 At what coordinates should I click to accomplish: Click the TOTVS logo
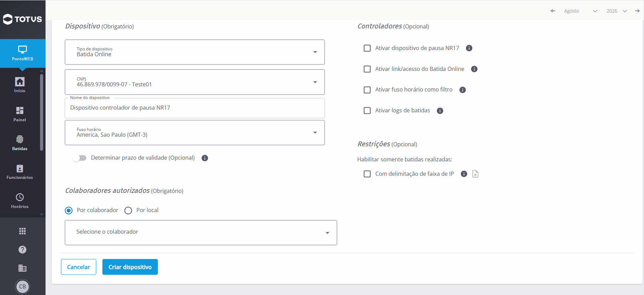pyautogui.click(x=23, y=19)
